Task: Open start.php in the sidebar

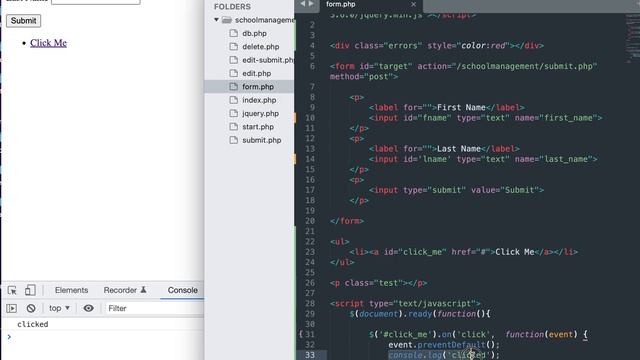Action: pos(258,127)
